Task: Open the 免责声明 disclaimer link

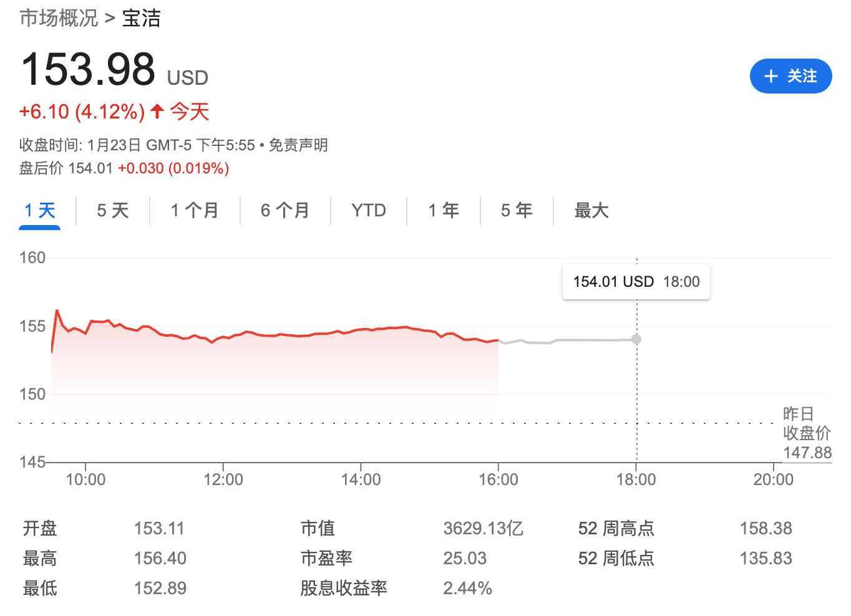Action: (x=298, y=145)
